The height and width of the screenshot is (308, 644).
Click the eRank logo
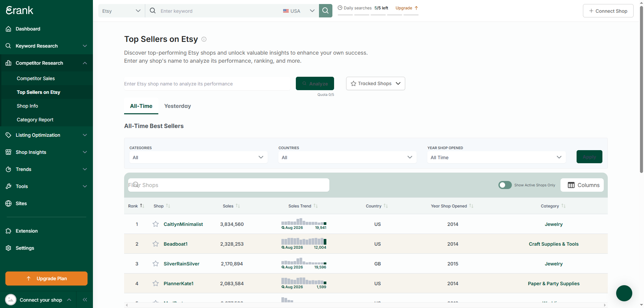pyautogui.click(x=19, y=10)
